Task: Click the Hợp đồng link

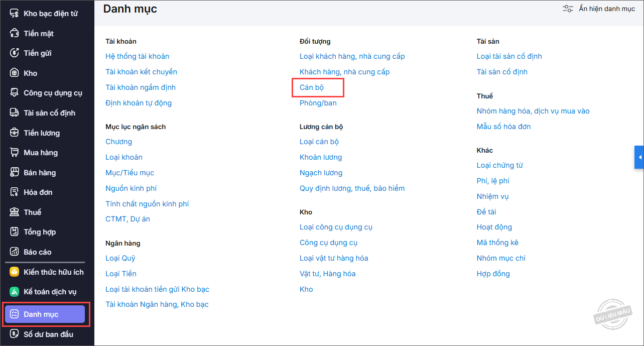Action: click(x=493, y=274)
